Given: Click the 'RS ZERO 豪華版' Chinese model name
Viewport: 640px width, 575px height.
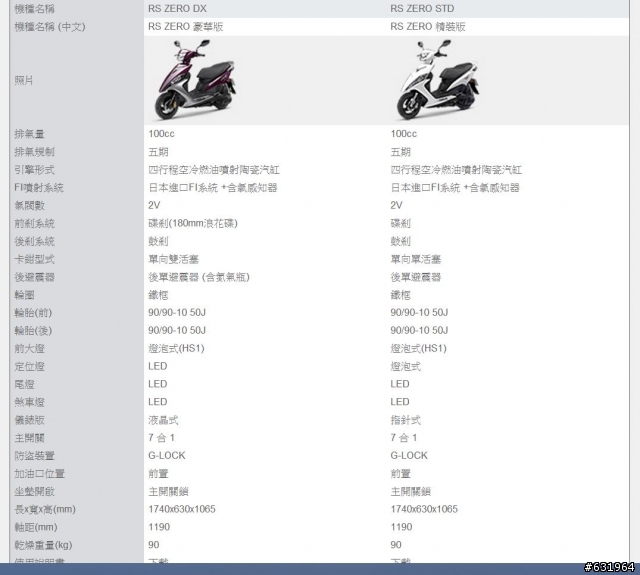Looking at the screenshot, I should [x=186, y=27].
